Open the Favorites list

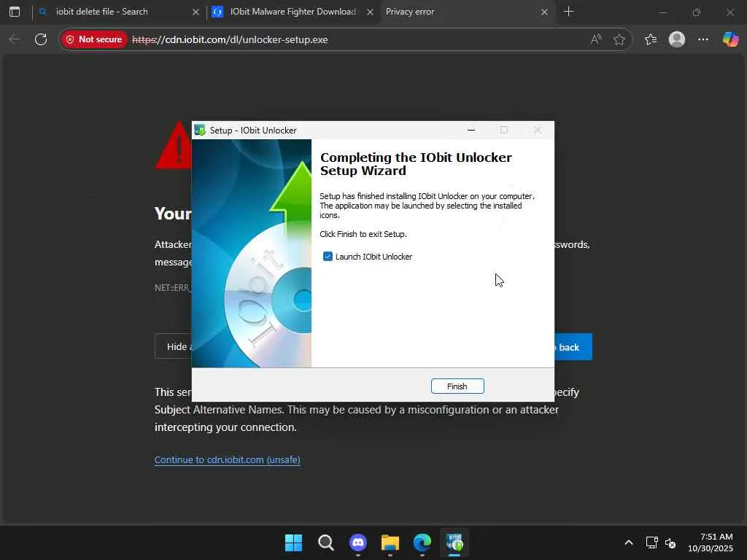[651, 39]
